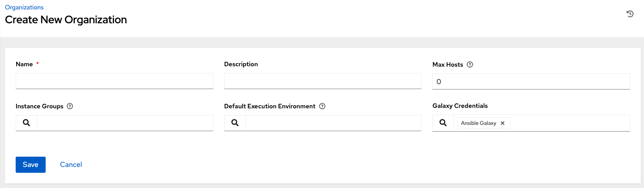The height and width of the screenshot is (188, 644).
Task: Open the activity stream history icon
Action: (630, 14)
